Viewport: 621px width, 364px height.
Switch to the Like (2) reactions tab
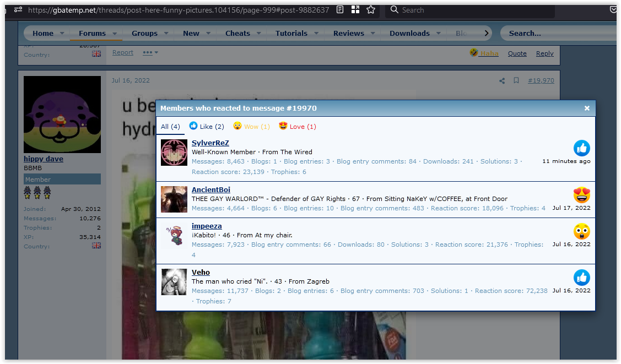click(207, 127)
